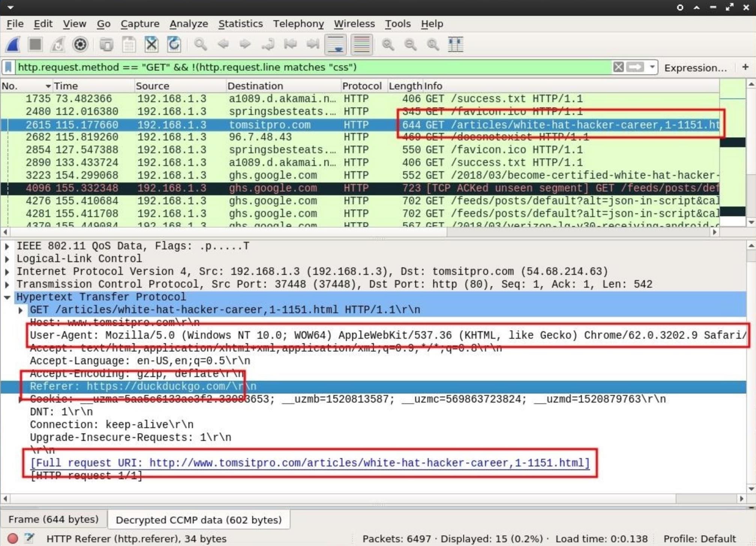The width and height of the screenshot is (756, 546).
Task: Open the capture options gear
Action: (x=80, y=45)
